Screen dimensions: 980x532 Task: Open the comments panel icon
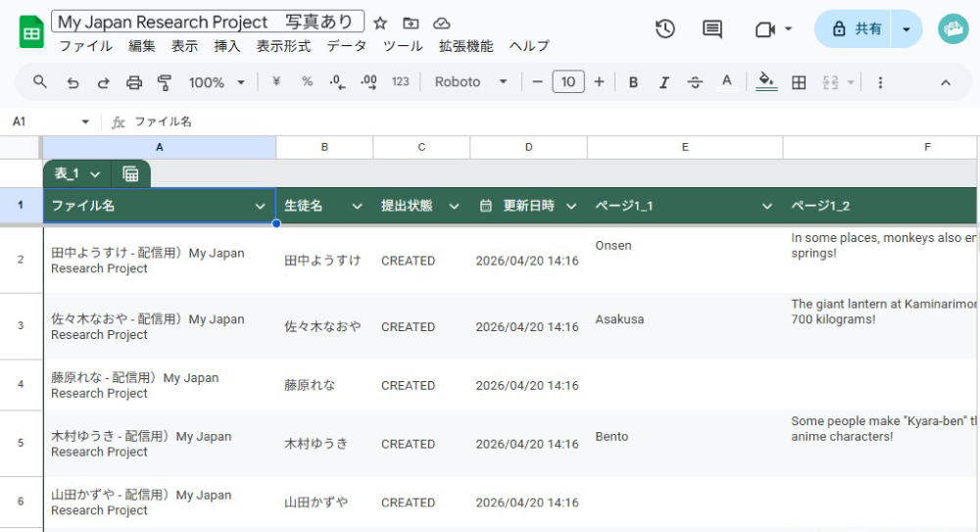[712, 29]
